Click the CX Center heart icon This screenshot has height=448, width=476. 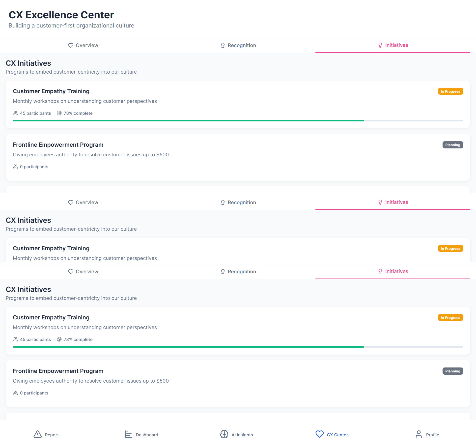[x=319, y=434]
